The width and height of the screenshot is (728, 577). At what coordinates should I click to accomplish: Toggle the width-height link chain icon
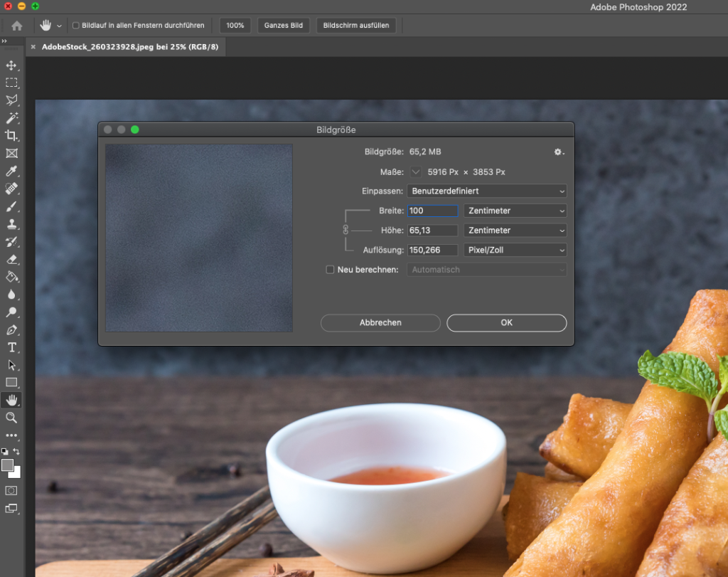(348, 230)
